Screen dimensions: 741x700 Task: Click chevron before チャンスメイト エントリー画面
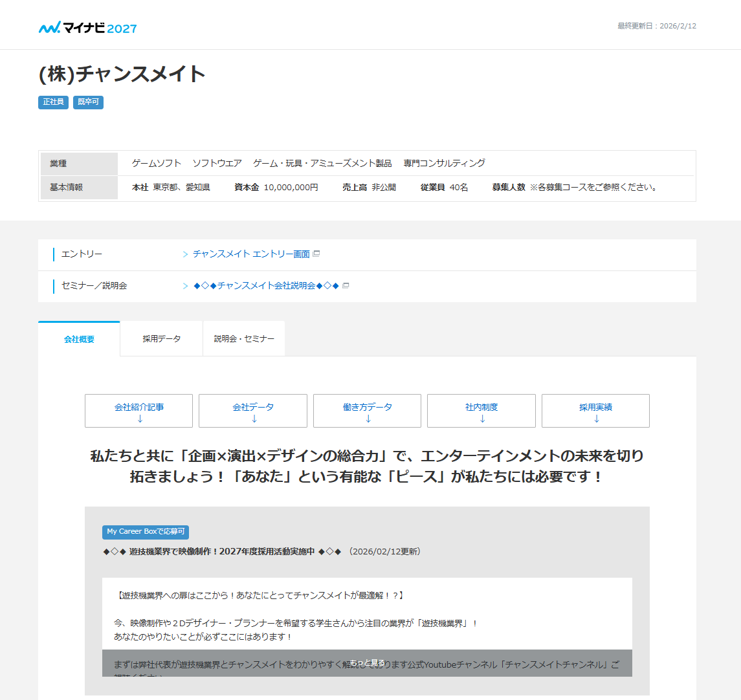(x=185, y=254)
